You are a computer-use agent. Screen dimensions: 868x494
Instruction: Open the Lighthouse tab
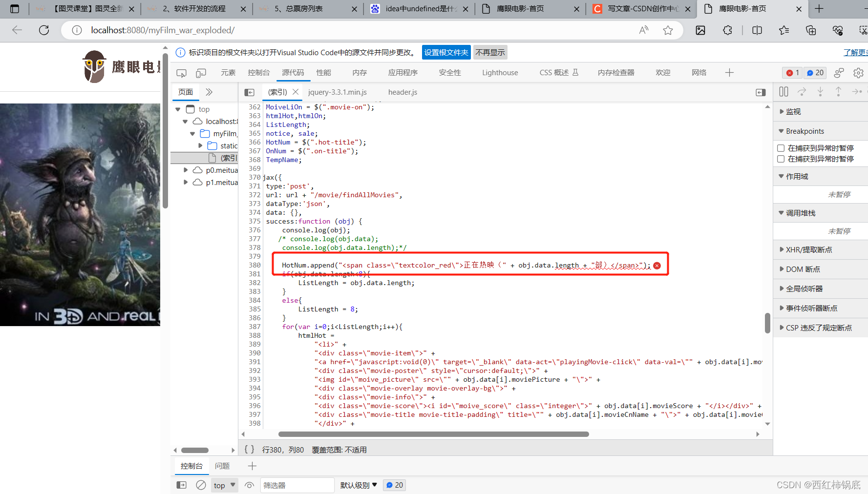coord(500,73)
